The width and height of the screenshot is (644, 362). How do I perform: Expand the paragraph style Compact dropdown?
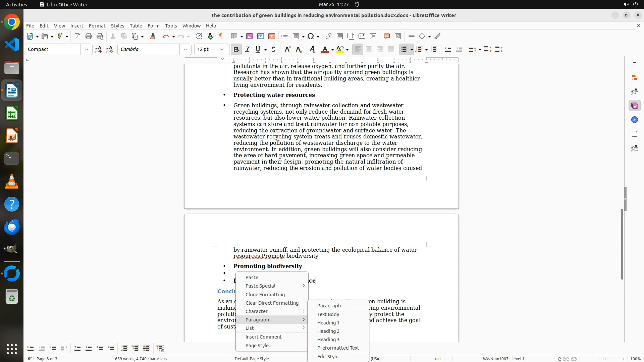click(x=87, y=50)
